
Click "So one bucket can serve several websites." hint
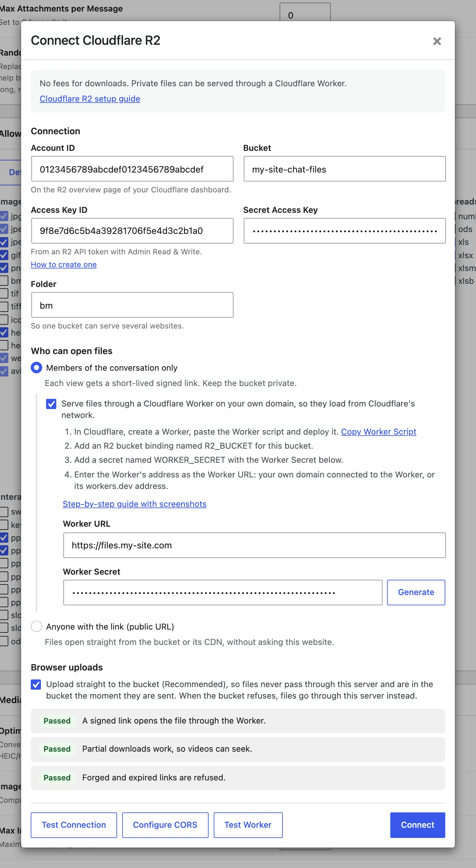[107, 326]
